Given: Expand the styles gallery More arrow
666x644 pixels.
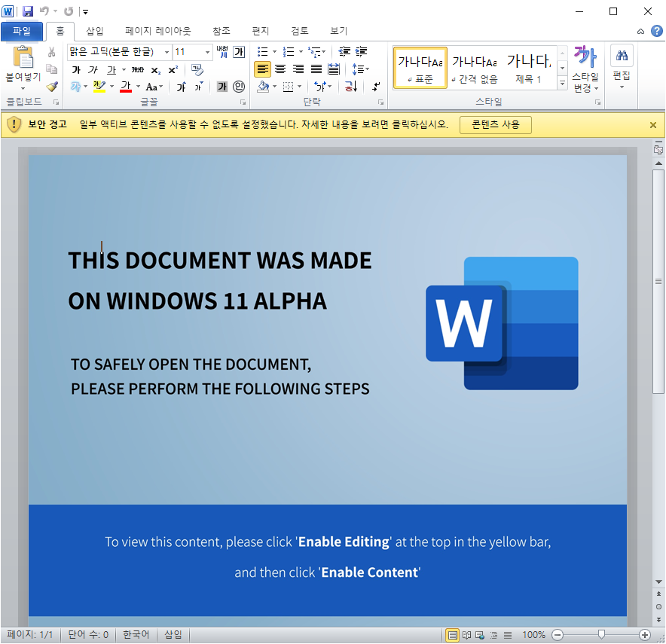Looking at the screenshot, I should point(562,83).
